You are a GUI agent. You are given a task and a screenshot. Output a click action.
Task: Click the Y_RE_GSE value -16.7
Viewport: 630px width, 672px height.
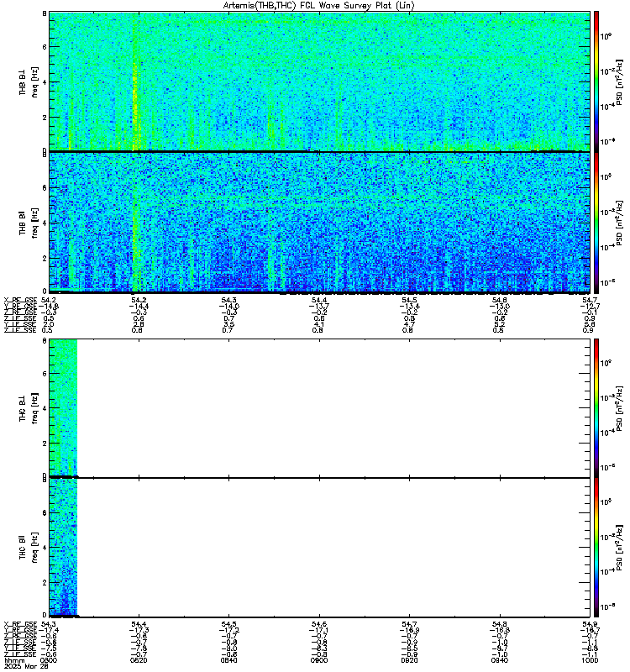pyautogui.click(x=590, y=631)
